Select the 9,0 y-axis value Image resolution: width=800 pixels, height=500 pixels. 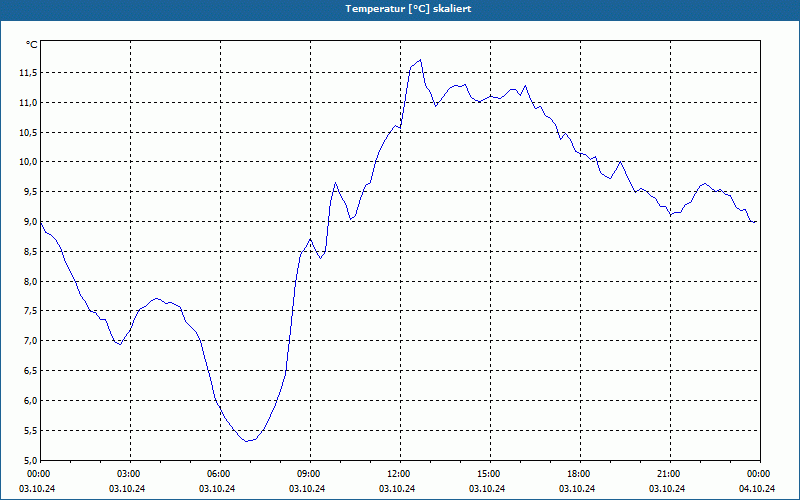[30, 222]
